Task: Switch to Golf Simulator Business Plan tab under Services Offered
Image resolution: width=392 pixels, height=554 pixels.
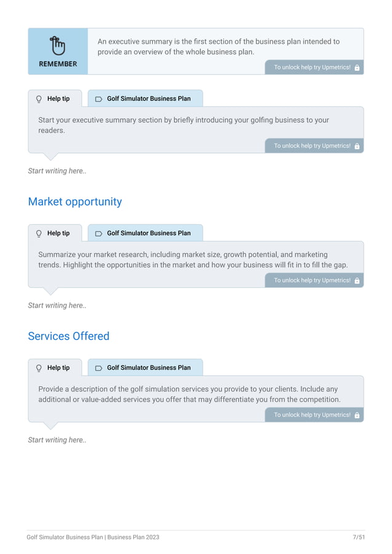Action: [145, 367]
